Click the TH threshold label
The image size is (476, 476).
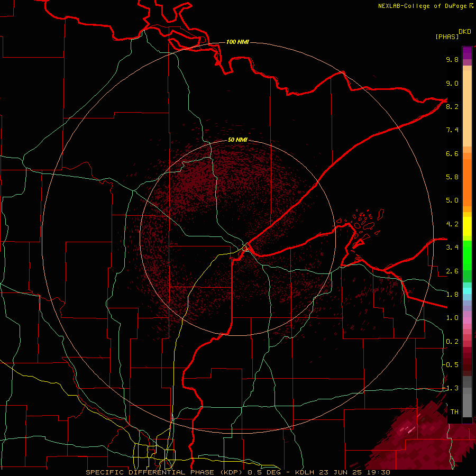pyautogui.click(x=454, y=412)
